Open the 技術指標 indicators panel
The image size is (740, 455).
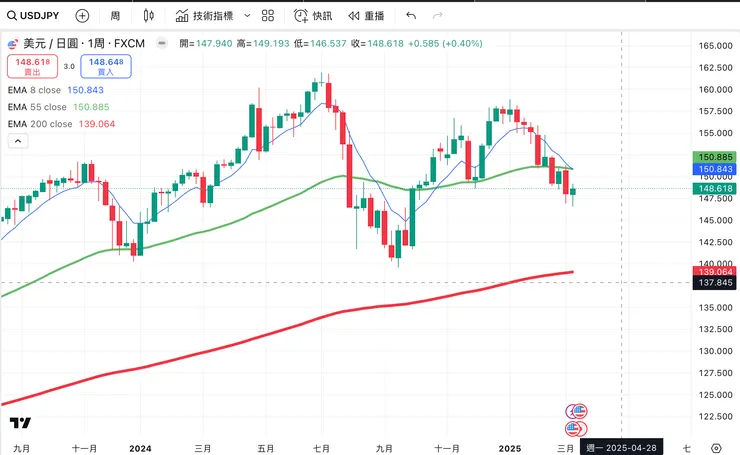[x=206, y=16]
